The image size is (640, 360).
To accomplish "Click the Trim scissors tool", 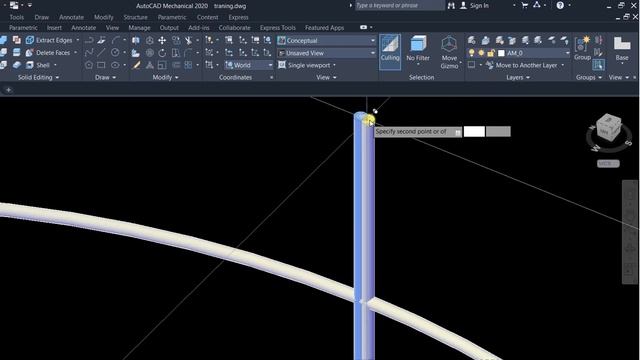I will 188,40.
